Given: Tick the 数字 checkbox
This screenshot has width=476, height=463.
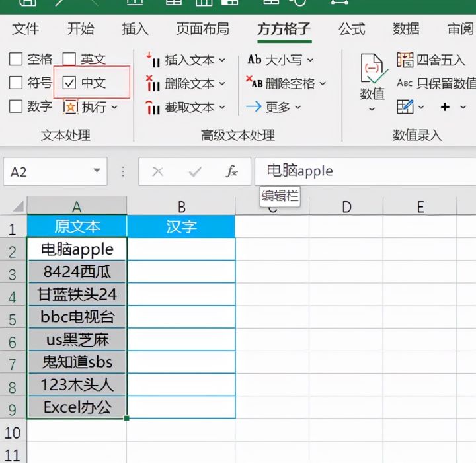Looking at the screenshot, I should pyautogui.click(x=16, y=106).
